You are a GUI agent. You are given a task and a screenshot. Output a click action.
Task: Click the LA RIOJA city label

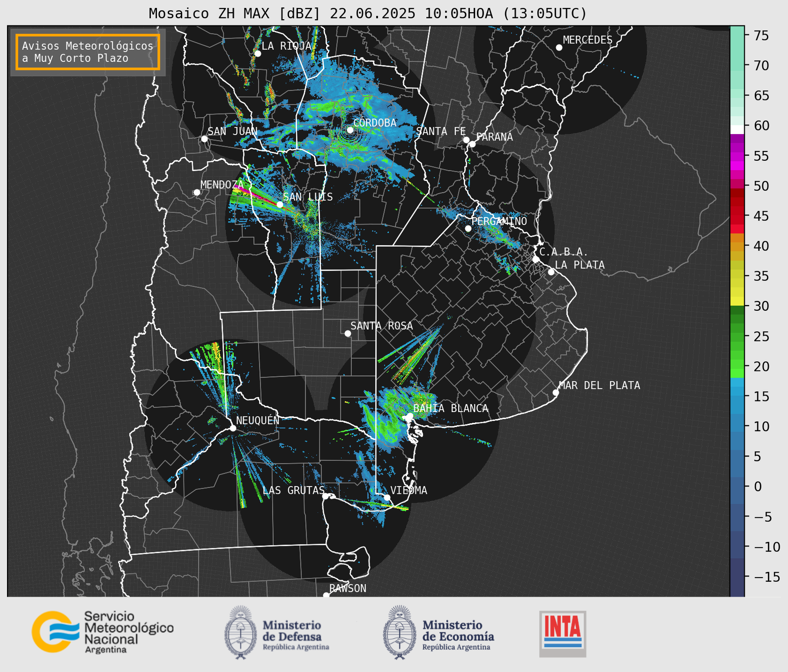[x=286, y=46]
